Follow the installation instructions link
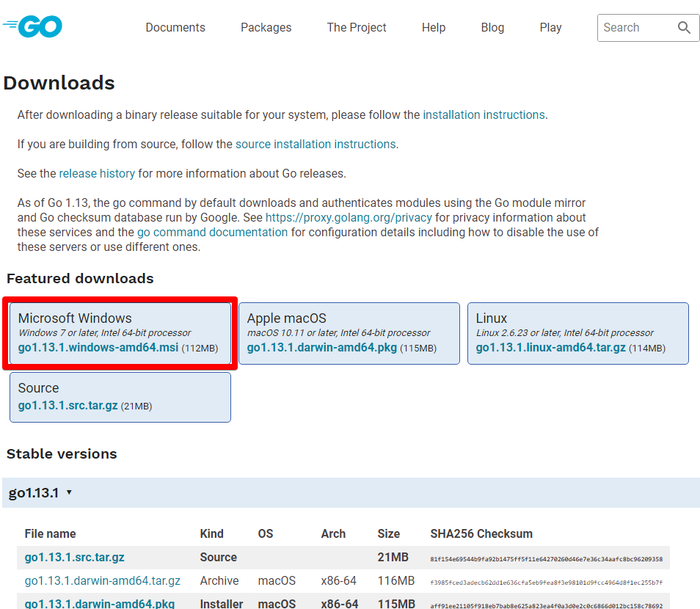This screenshot has height=609, width=700. point(484,115)
